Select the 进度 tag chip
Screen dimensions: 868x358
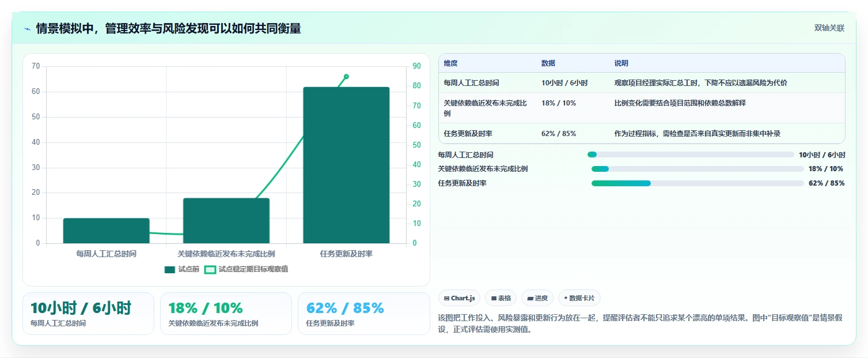tap(537, 298)
